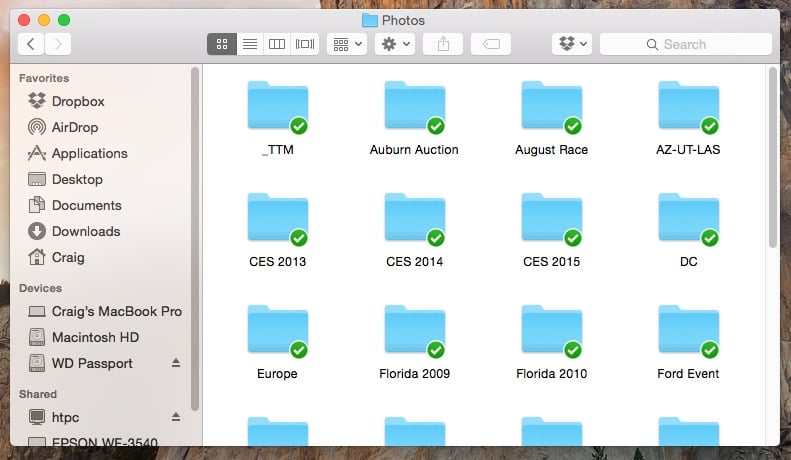Select the Florida 2009 folder

click(x=415, y=330)
